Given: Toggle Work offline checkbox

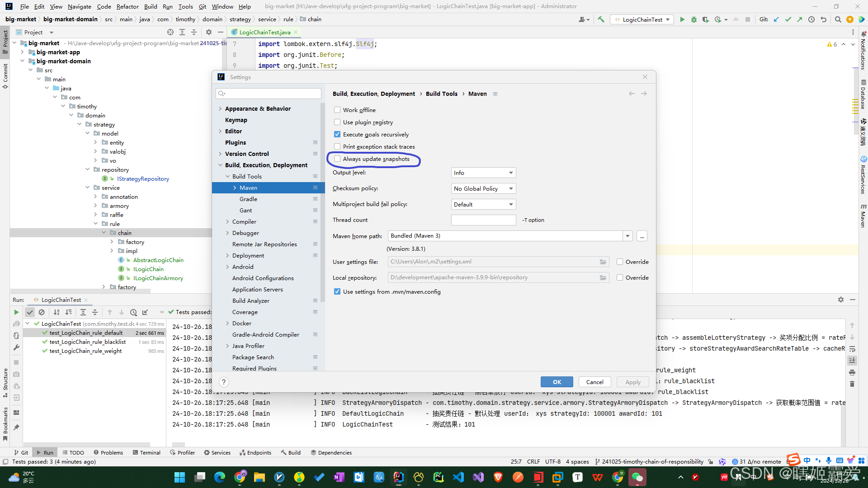Looking at the screenshot, I should coord(337,110).
